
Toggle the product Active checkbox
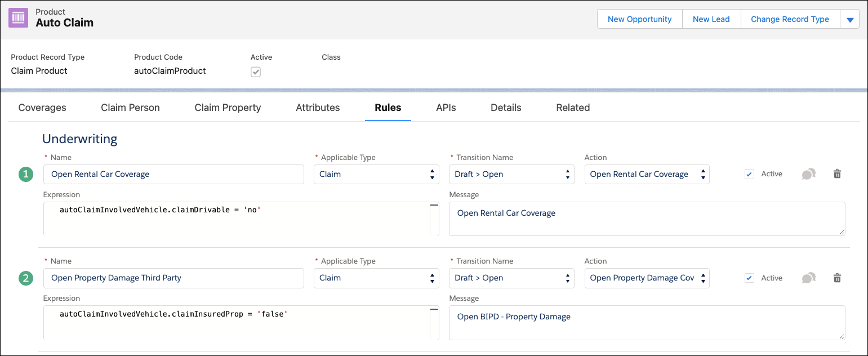click(x=256, y=72)
